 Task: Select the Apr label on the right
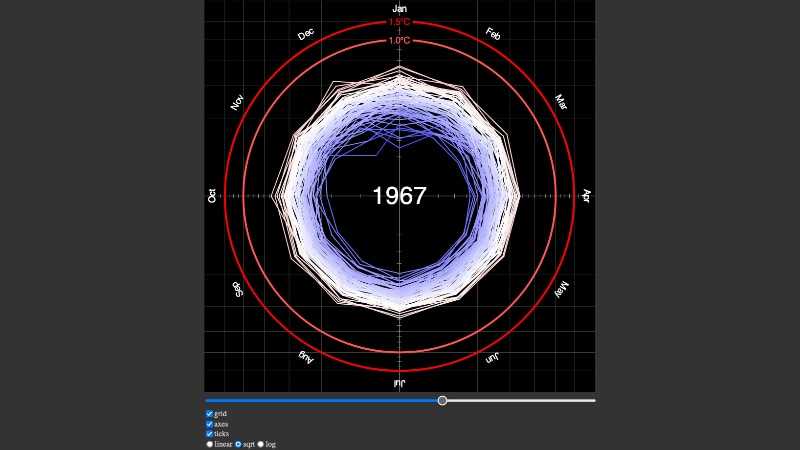click(587, 196)
